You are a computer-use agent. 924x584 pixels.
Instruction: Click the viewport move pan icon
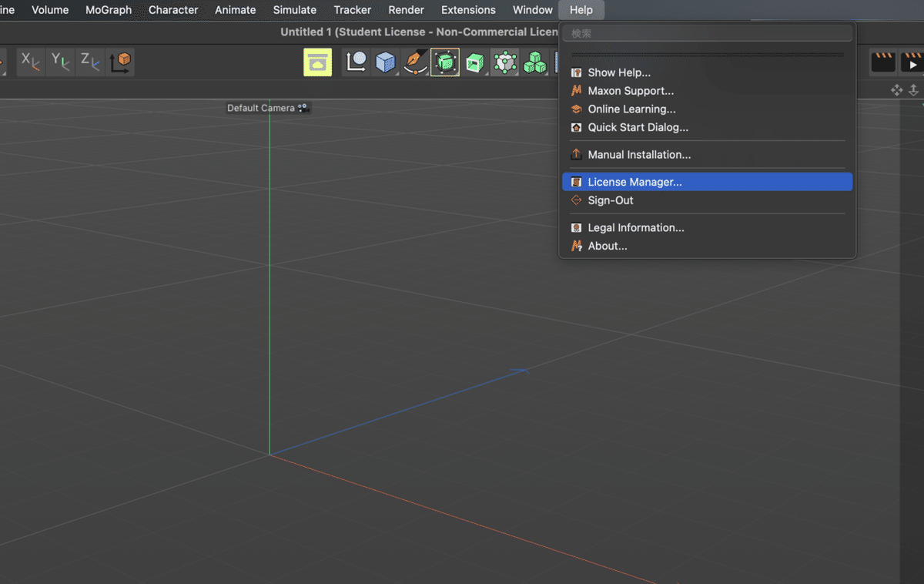pyautogui.click(x=896, y=90)
